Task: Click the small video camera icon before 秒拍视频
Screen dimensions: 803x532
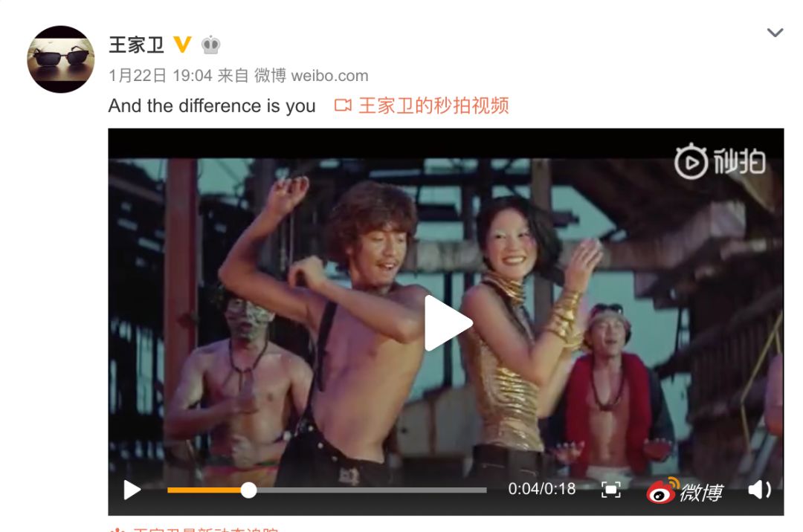Action: [343, 106]
